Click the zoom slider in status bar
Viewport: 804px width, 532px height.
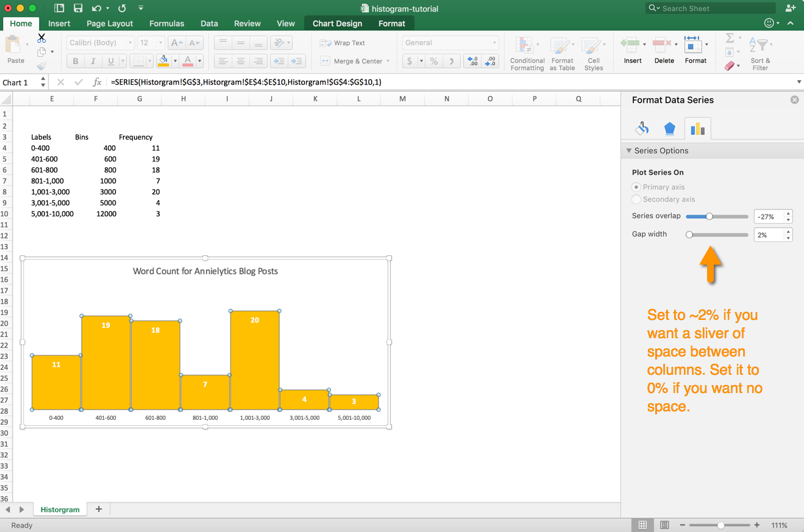tap(721, 525)
